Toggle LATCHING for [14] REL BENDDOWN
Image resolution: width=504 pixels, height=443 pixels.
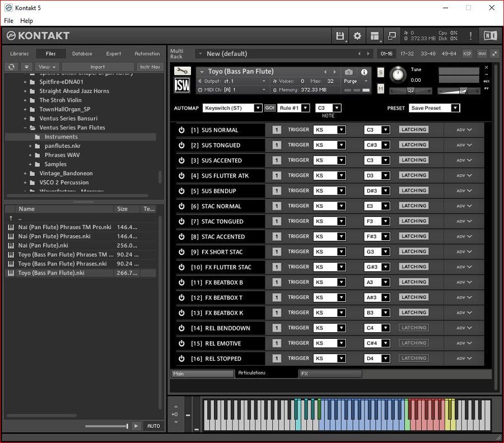(x=414, y=328)
